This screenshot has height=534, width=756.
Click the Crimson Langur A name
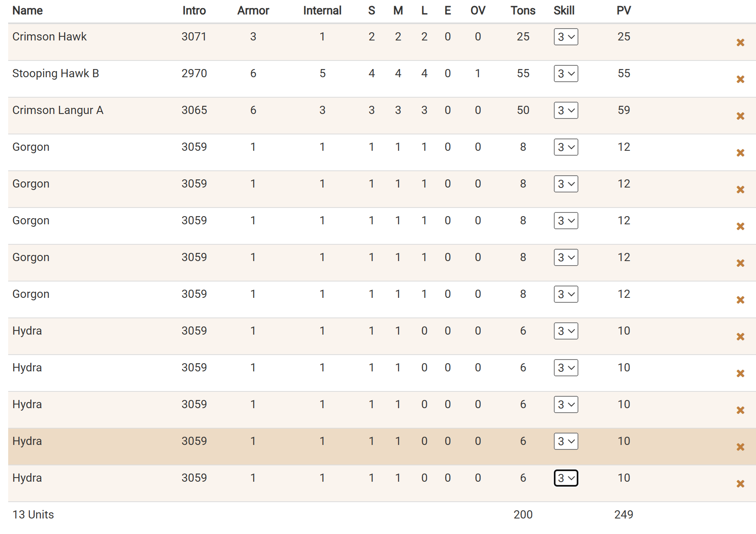click(x=58, y=110)
